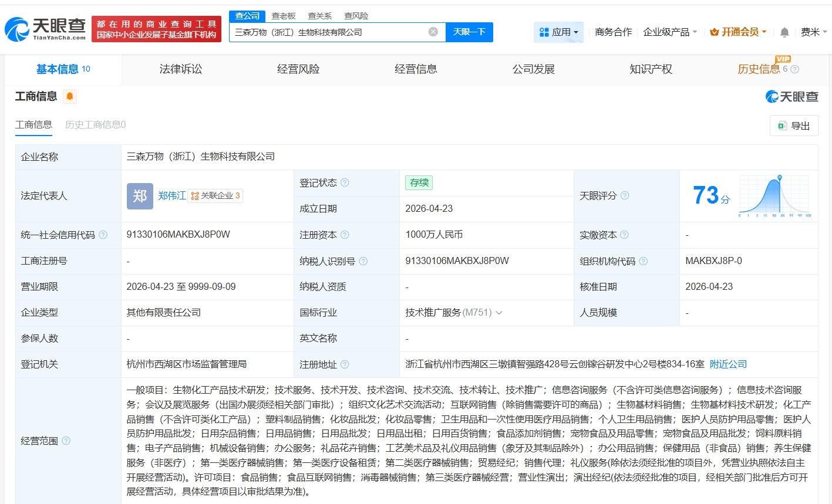The width and height of the screenshot is (832, 504).
Task: Switch to the 法律诉讼 tab
Action: coord(180,69)
